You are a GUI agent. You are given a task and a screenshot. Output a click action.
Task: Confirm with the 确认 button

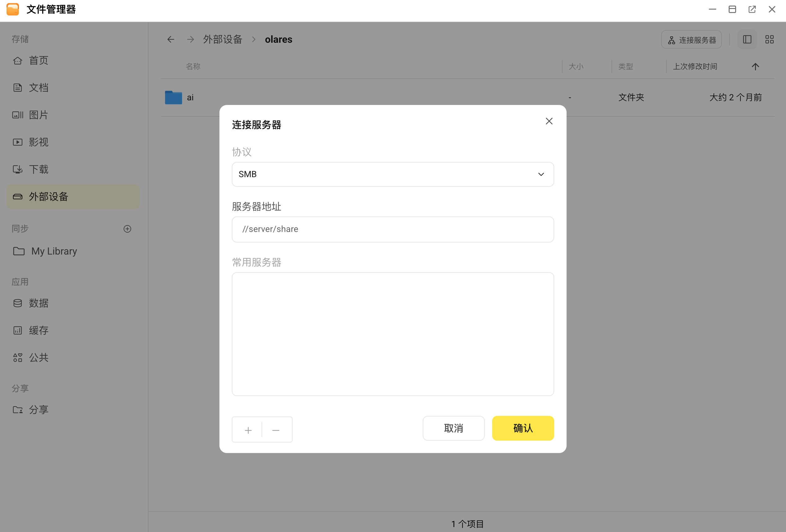click(x=523, y=428)
